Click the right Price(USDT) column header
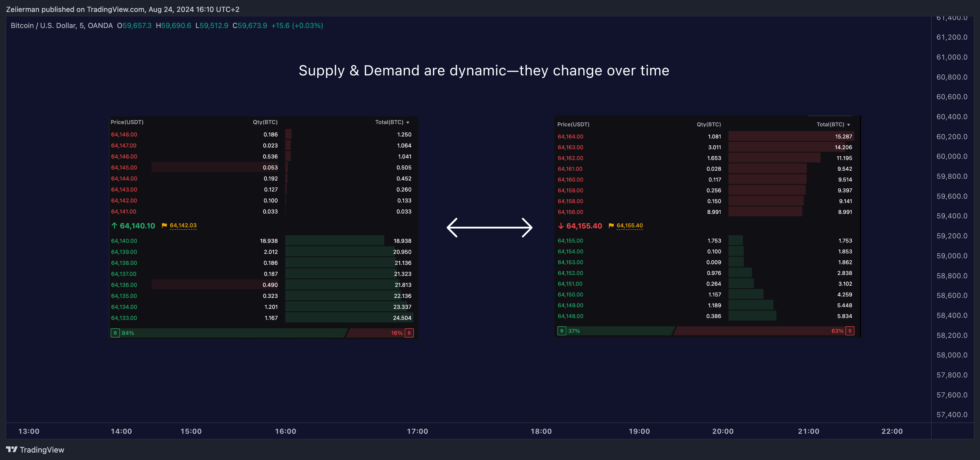 tap(573, 124)
